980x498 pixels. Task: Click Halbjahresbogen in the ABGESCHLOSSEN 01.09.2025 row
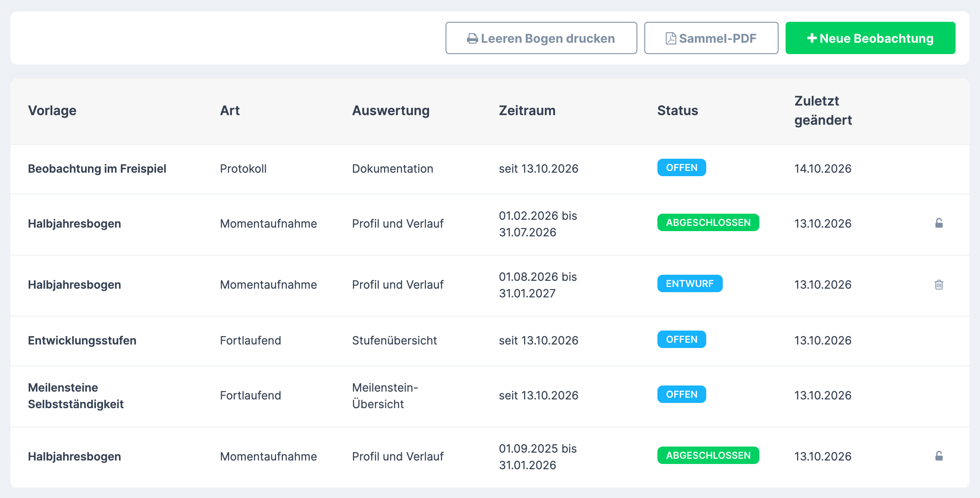coord(75,457)
